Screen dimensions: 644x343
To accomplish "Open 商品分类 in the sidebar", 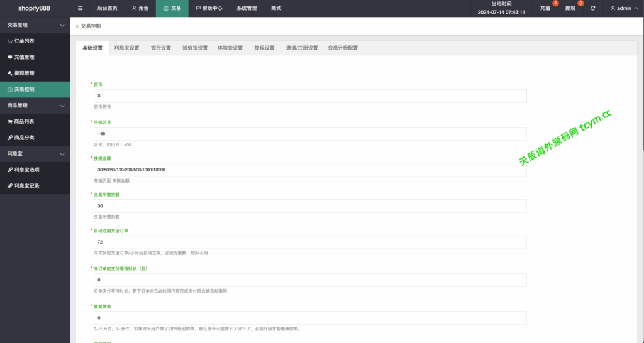I will tap(35, 138).
